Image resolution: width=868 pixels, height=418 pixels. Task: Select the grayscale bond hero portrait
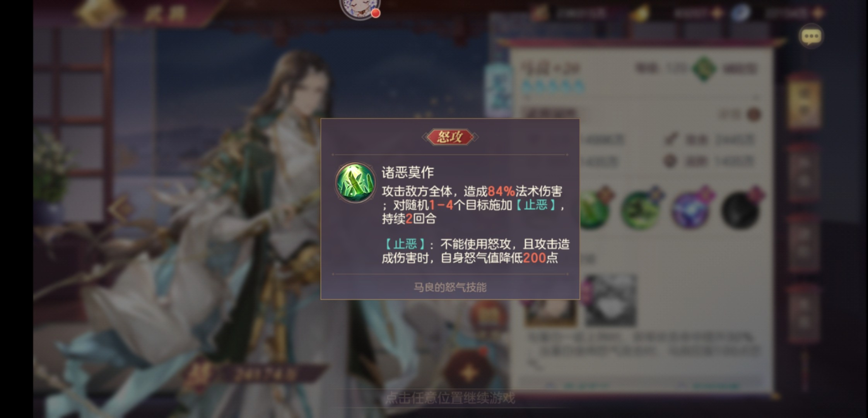point(610,300)
